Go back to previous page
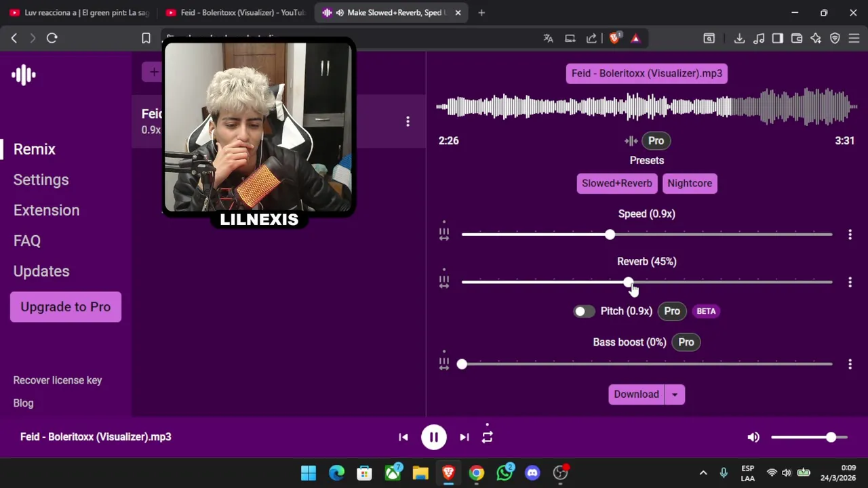The image size is (868, 488). (14, 39)
